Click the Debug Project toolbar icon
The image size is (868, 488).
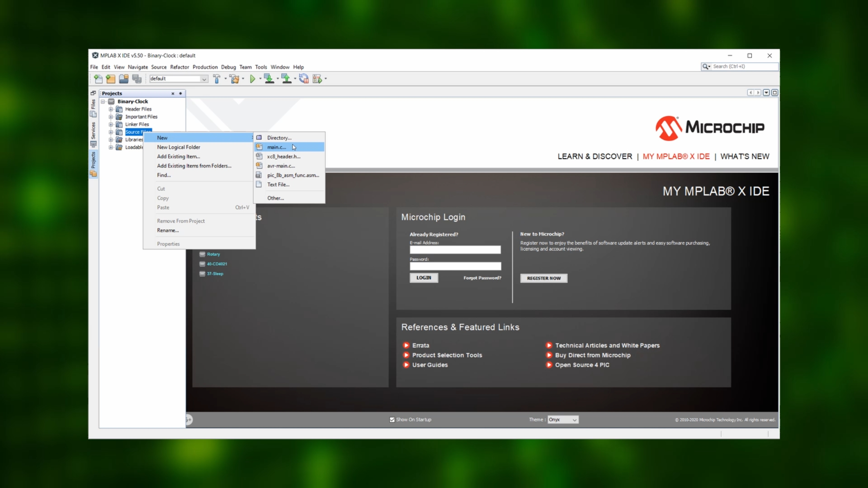pos(317,79)
